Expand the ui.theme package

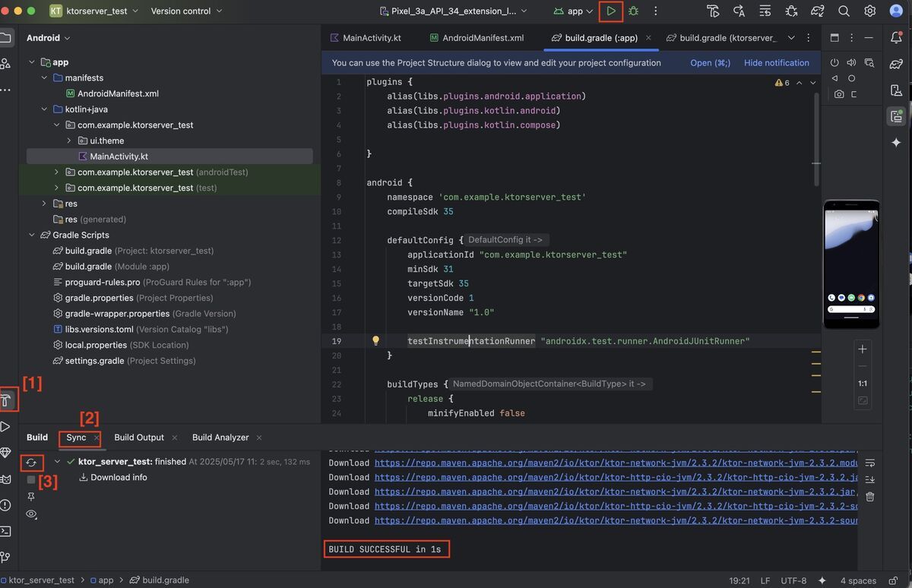point(68,141)
